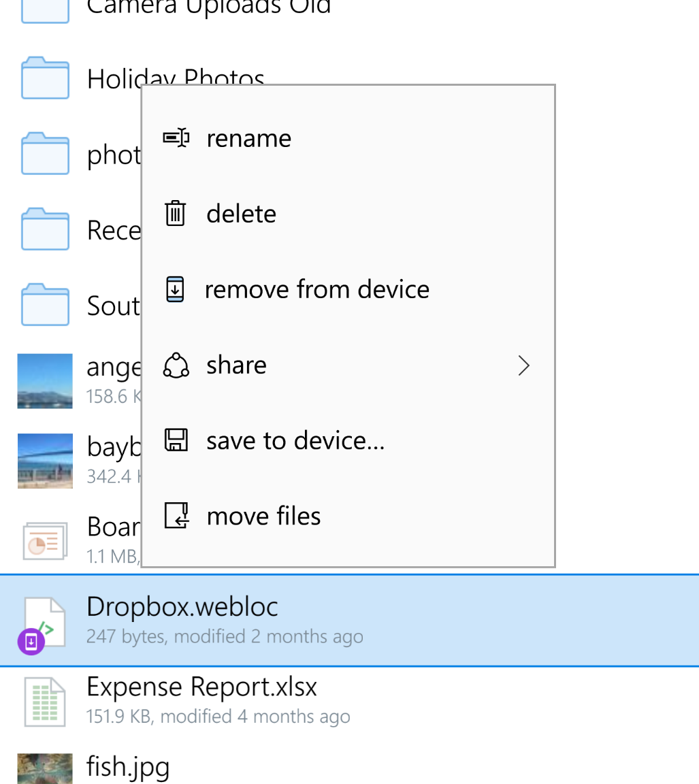This screenshot has width=699, height=784.
Task: Click the remove from device phone icon
Action: click(175, 289)
